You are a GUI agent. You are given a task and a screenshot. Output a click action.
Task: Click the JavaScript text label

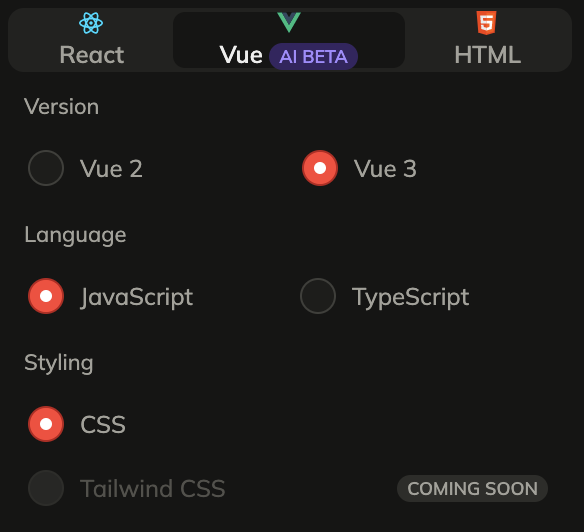click(137, 298)
